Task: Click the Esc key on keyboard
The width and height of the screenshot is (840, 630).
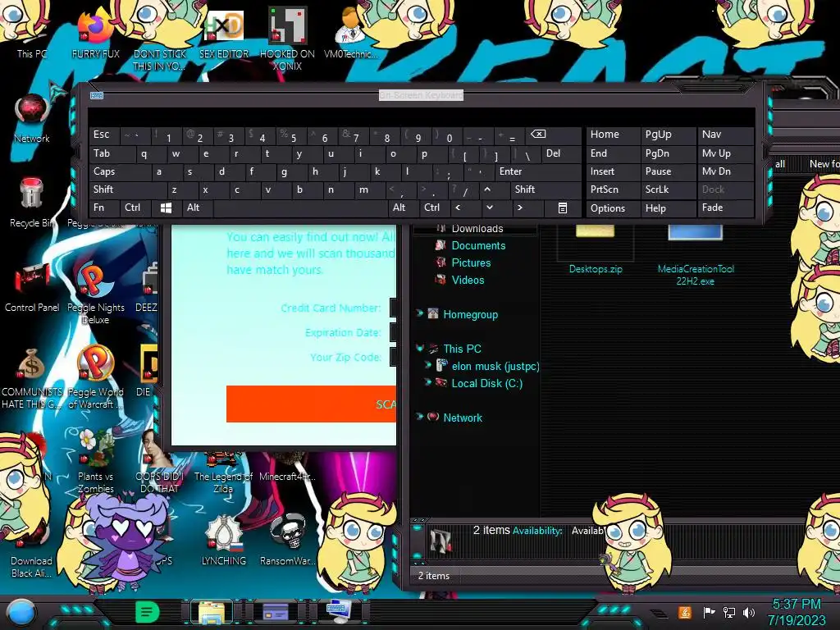Action: click(104, 135)
